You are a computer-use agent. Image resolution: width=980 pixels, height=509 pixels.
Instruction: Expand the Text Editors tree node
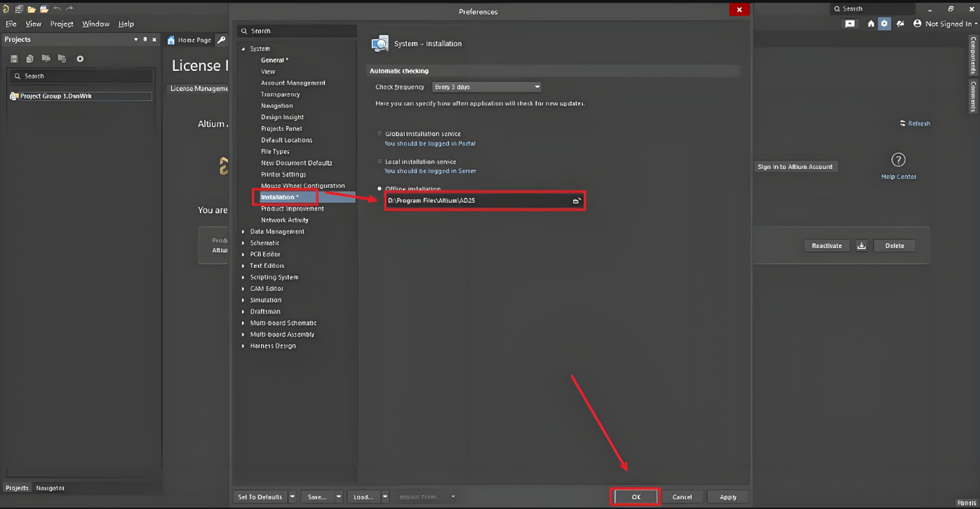[243, 266]
